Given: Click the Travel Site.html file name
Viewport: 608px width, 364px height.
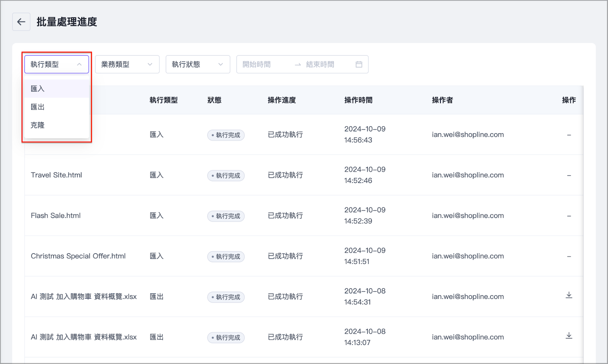Looking at the screenshot, I should pyautogui.click(x=57, y=175).
